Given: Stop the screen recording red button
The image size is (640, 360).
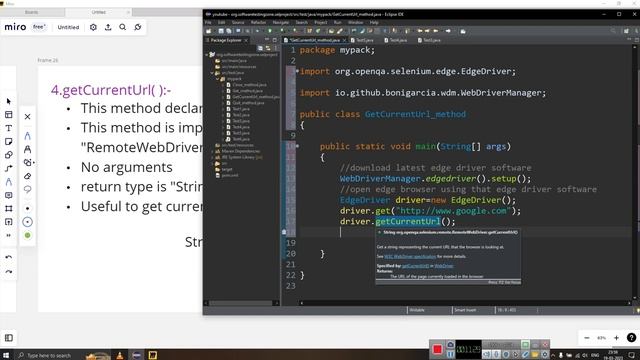Looking at the screenshot, I should tap(437, 349).
